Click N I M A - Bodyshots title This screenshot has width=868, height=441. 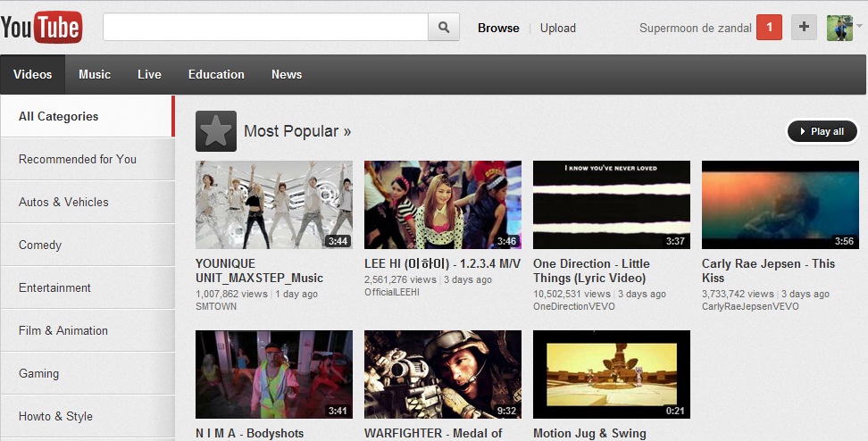click(250, 433)
